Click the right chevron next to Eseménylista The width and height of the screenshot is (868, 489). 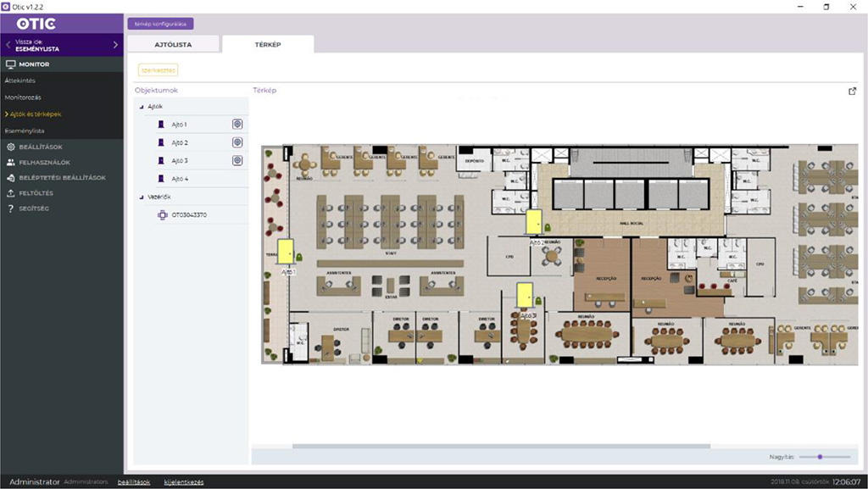(116, 45)
